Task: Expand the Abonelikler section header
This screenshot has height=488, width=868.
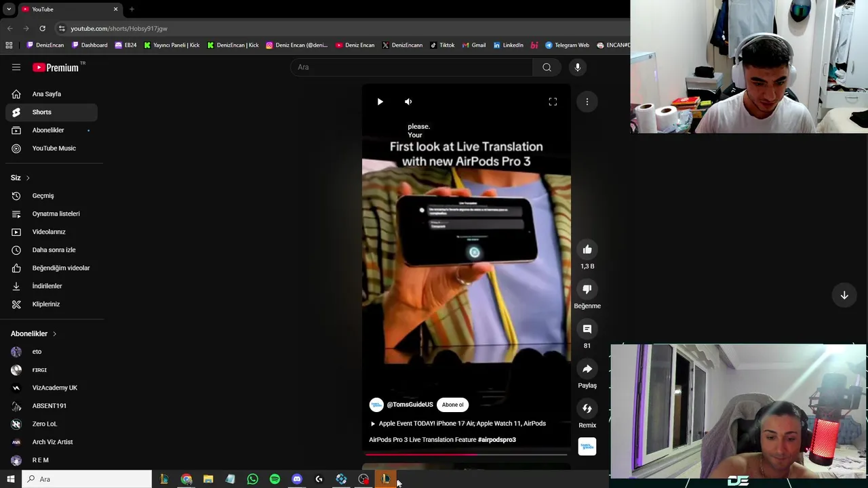Action: pos(34,333)
